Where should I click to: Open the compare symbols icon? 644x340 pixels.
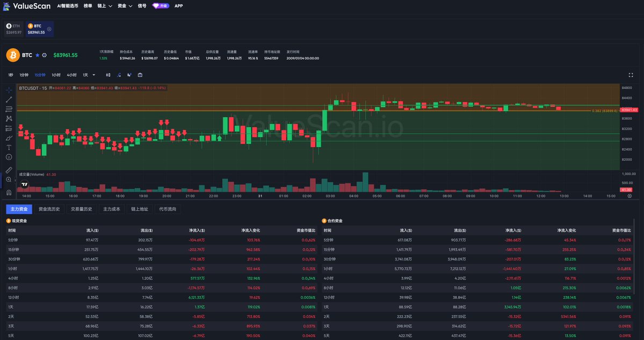coord(129,75)
